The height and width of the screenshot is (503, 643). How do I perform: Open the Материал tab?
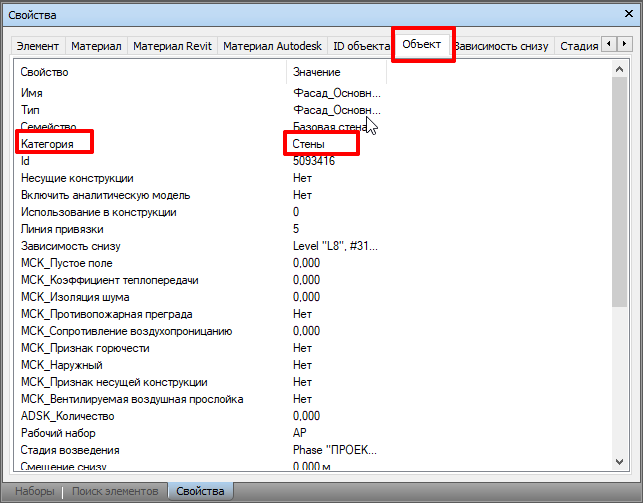pos(97,46)
